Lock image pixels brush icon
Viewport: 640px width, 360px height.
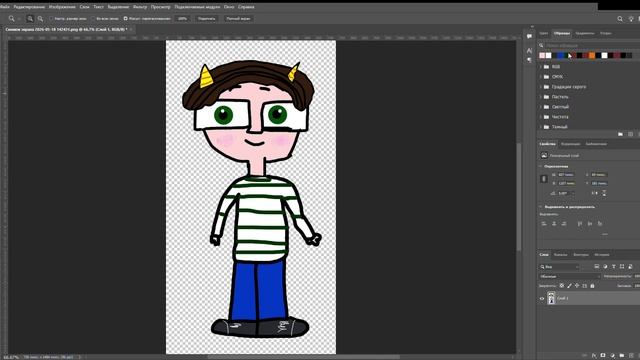pyautogui.click(x=569, y=286)
